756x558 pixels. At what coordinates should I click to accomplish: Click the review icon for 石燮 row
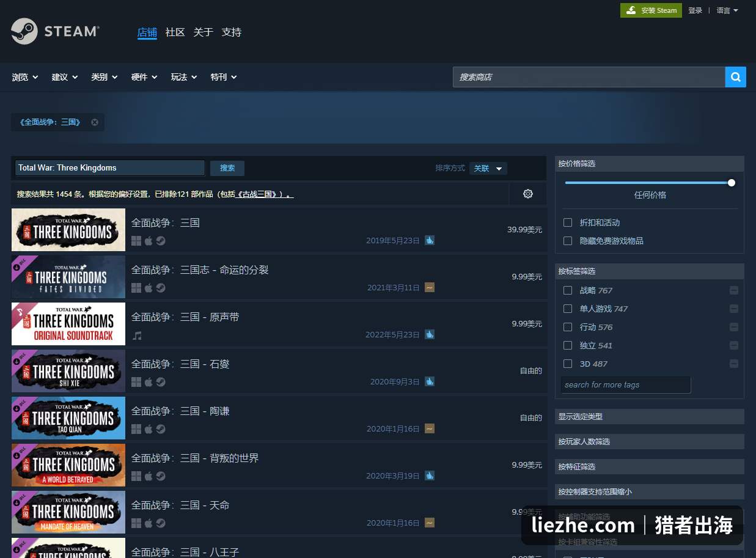(x=430, y=381)
